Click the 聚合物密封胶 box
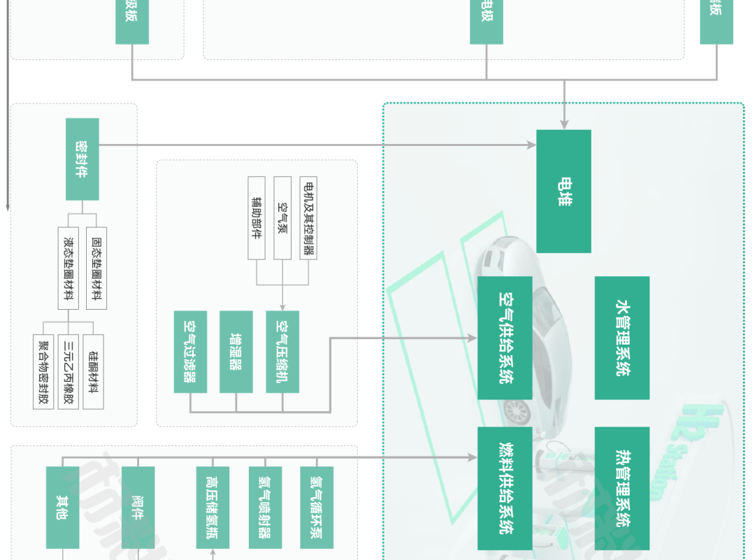The image size is (755, 560). point(43,372)
